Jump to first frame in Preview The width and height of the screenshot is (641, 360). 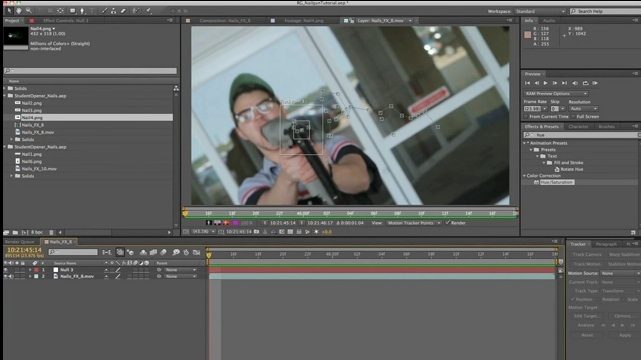527,83
